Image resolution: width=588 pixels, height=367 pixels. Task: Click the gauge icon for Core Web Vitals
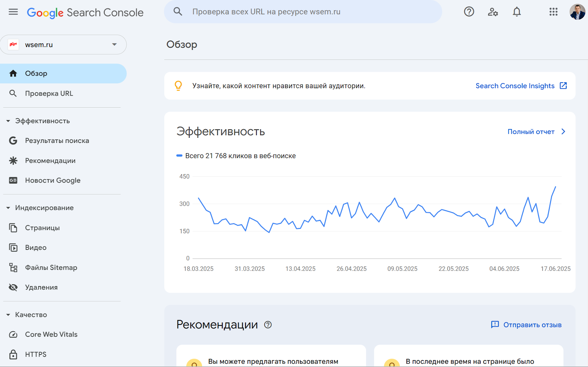click(13, 335)
